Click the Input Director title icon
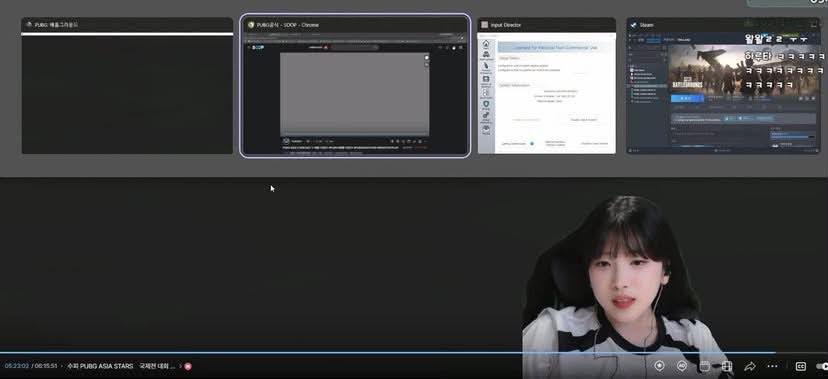This screenshot has width=828, height=379. click(484, 24)
